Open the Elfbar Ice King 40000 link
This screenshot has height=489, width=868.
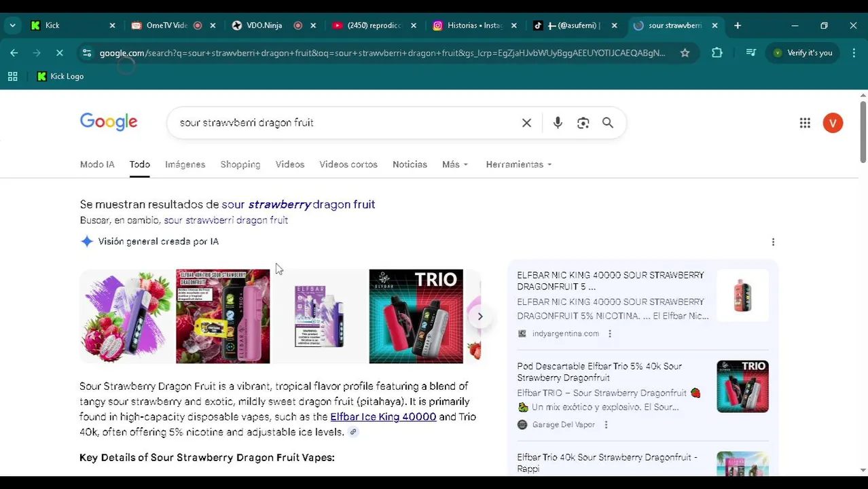coord(383,417)
